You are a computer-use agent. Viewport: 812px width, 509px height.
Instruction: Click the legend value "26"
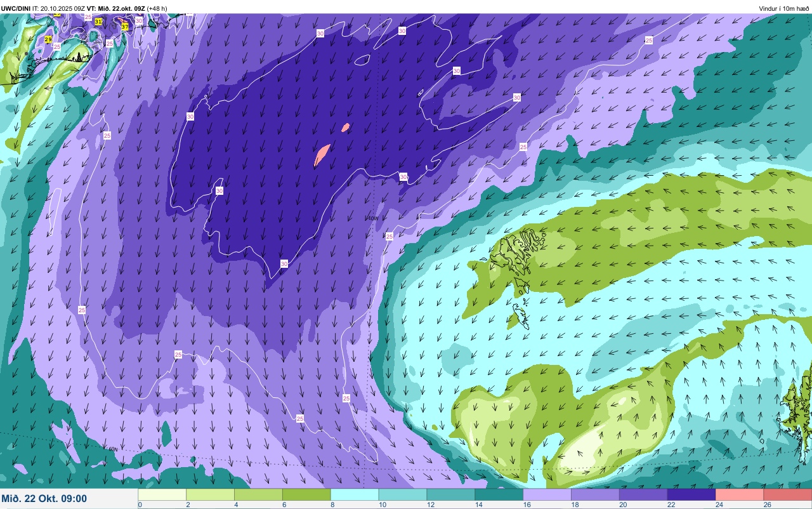(766, 505)
